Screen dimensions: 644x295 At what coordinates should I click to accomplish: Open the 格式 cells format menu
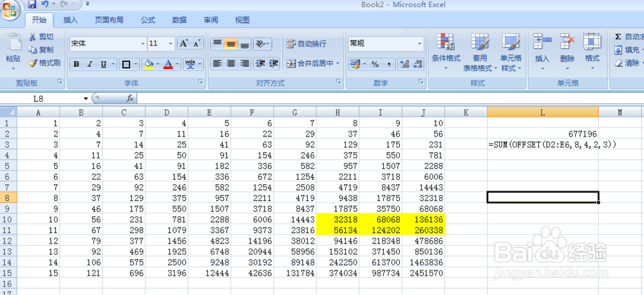[x=592, y=52]
